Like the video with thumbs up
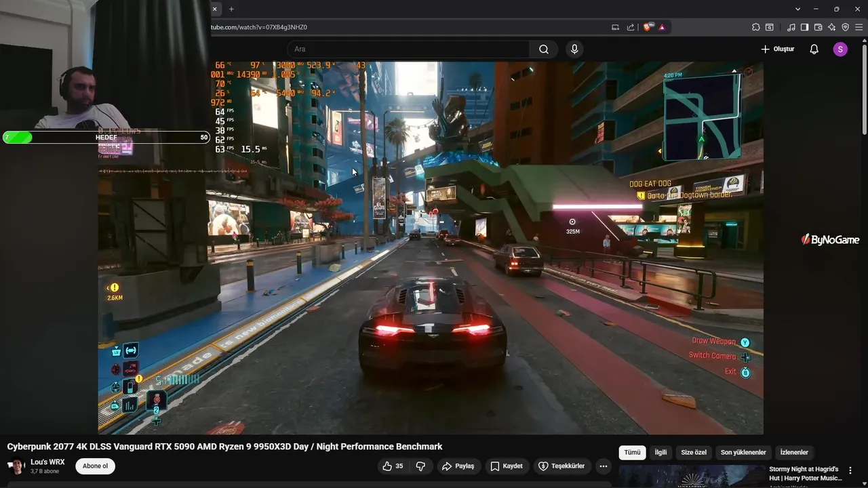 point(393,466)
